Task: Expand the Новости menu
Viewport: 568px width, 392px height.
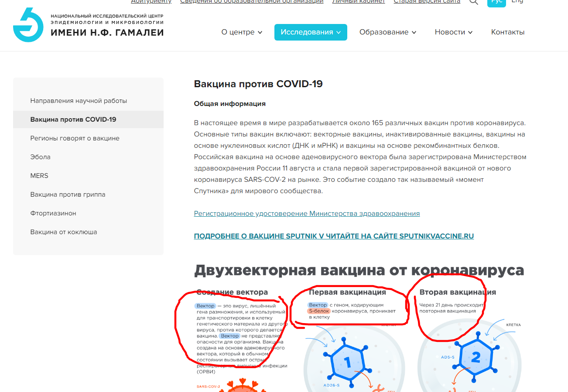Action: click(454, 32)
